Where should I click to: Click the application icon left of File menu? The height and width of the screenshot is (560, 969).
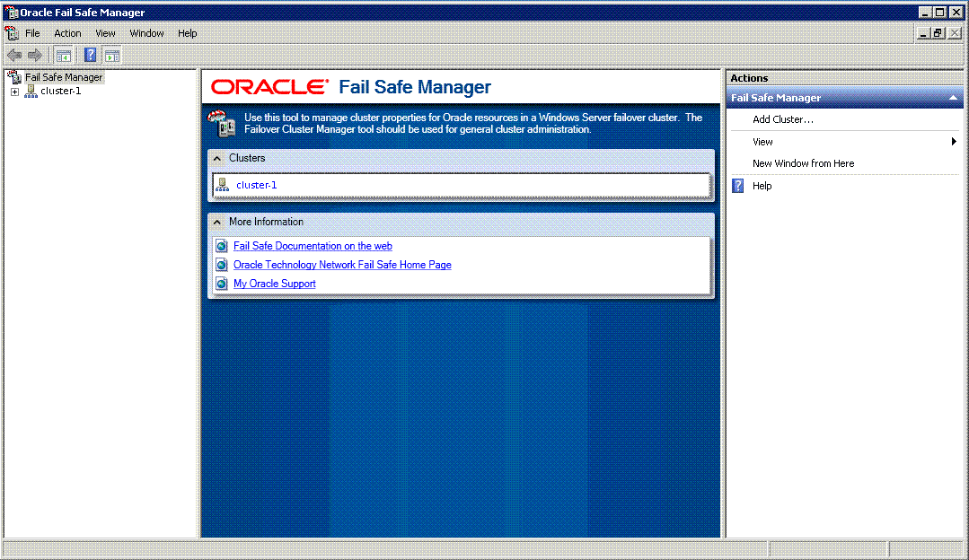(x=12, y=33)
